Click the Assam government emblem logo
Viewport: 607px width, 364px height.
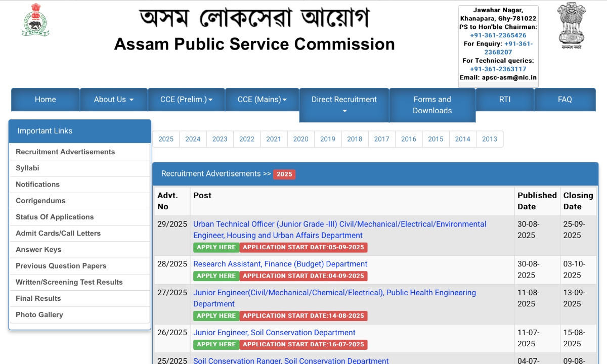pyautogui.click(x=35, y=20)
